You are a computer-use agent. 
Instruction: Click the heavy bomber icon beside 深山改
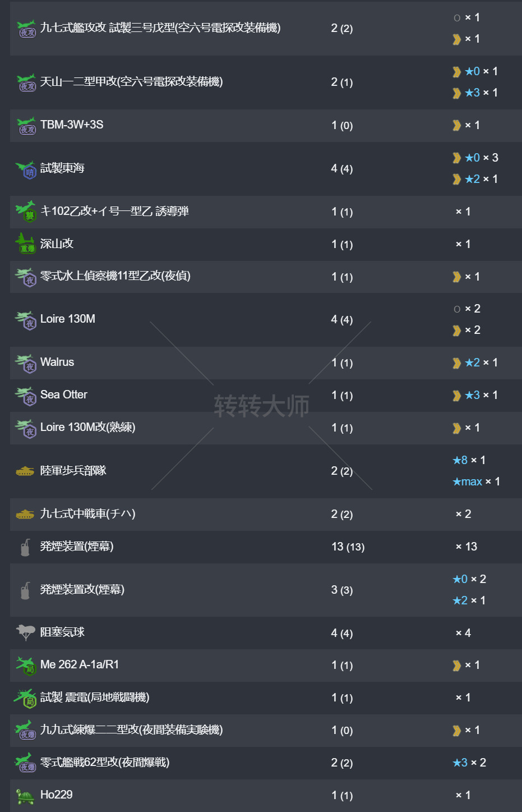point(25,244)
